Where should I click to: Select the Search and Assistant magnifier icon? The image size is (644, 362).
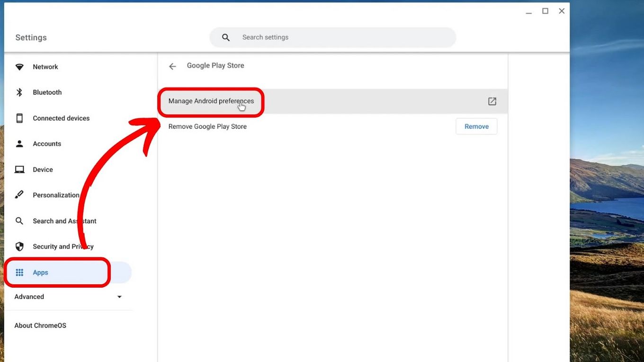click(x=19, y=221)
